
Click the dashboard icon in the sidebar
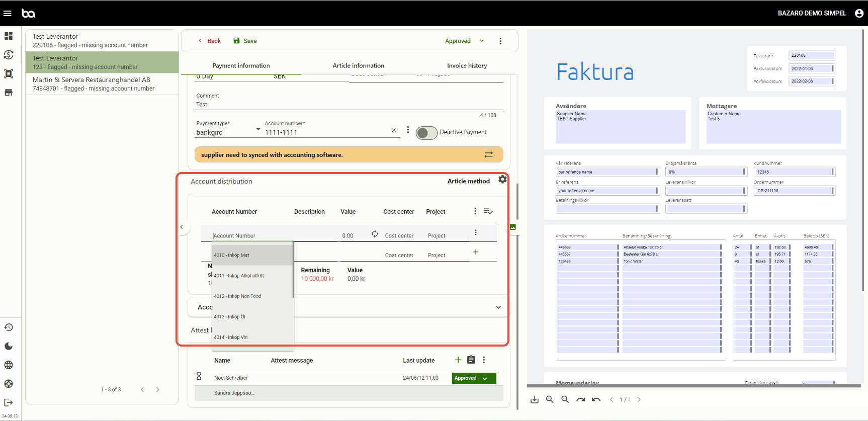point(9,36)
